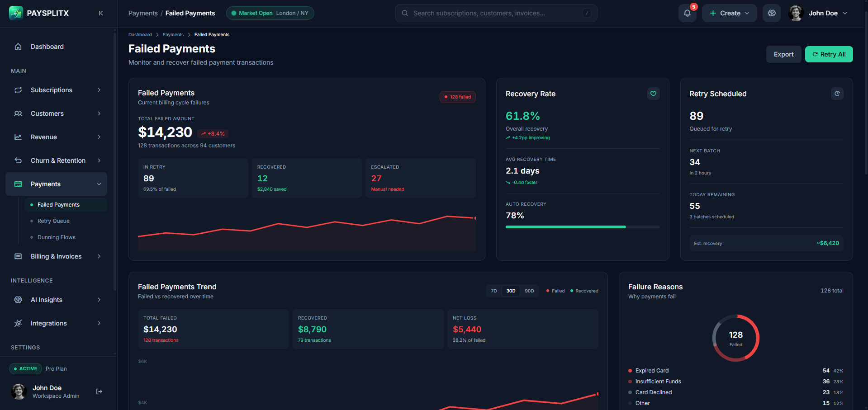Collapse the Payments menu chevron
This screenshot has height=410, width=868.
[x=99, y=184]
